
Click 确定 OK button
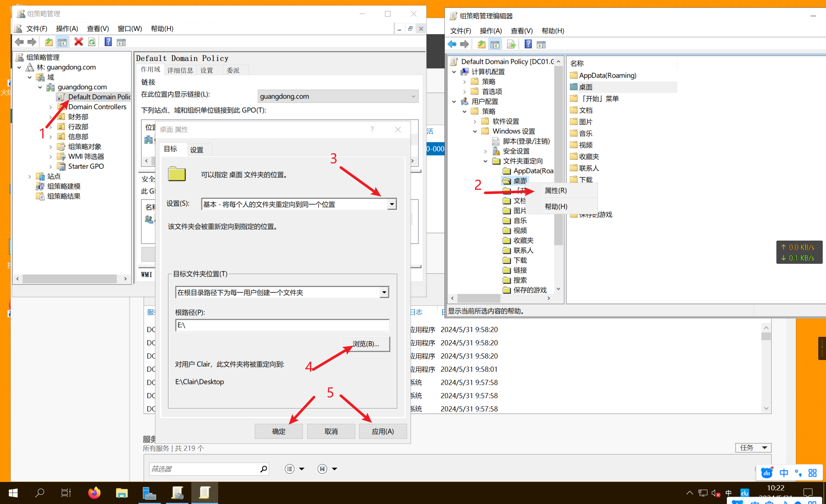(x=279, y=431)
